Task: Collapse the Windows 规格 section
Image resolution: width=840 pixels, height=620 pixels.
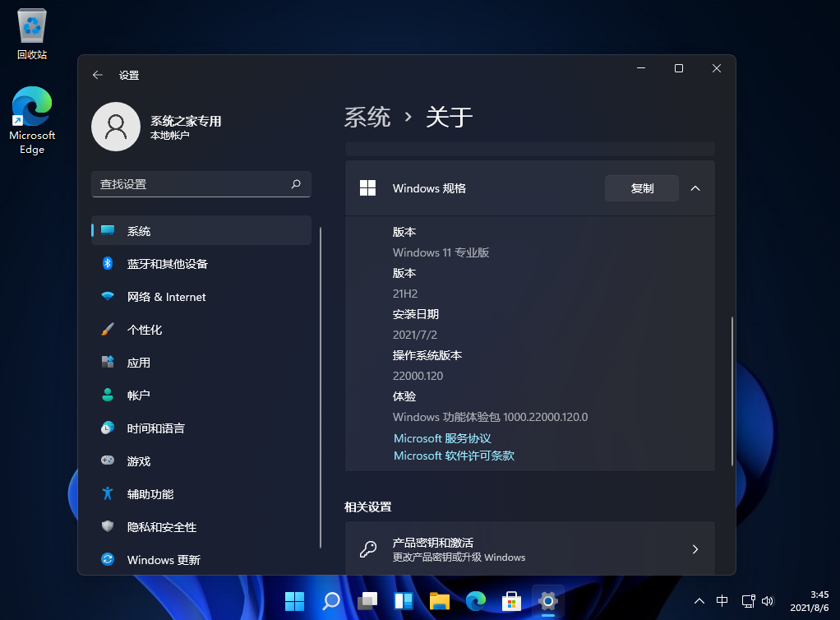Action: click(x=695, y=187)
